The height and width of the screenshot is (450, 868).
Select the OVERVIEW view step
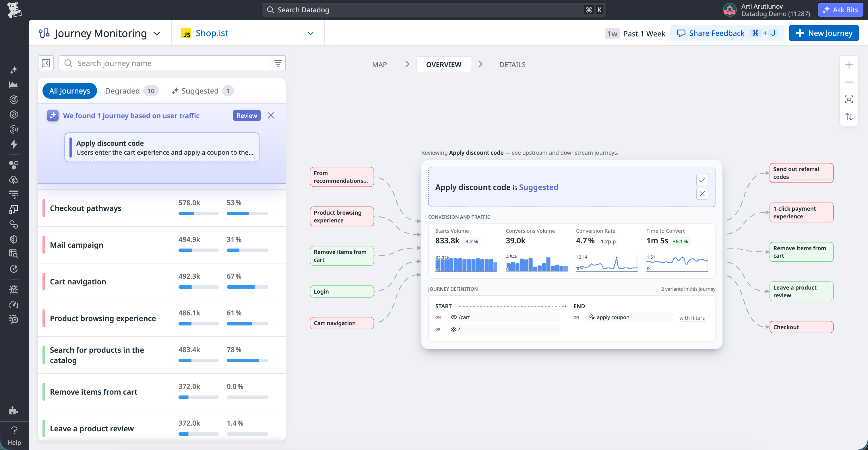click(x=443, y=65)
